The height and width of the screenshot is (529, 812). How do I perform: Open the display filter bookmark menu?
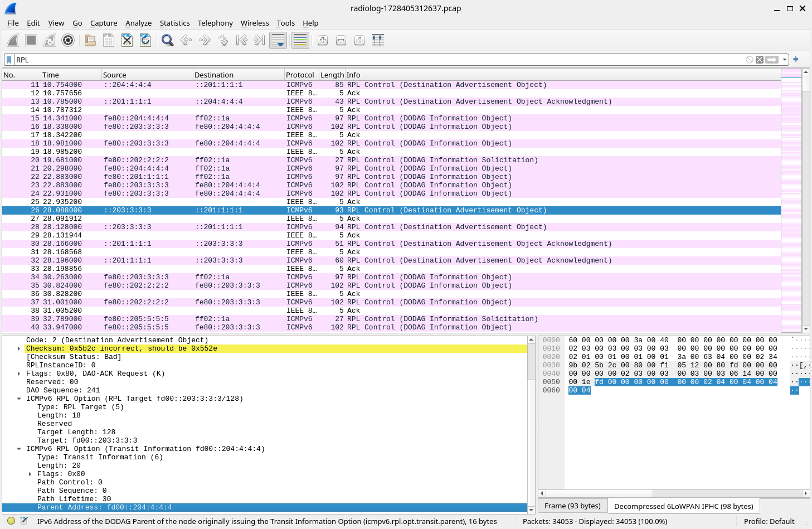tap(9, 60)
